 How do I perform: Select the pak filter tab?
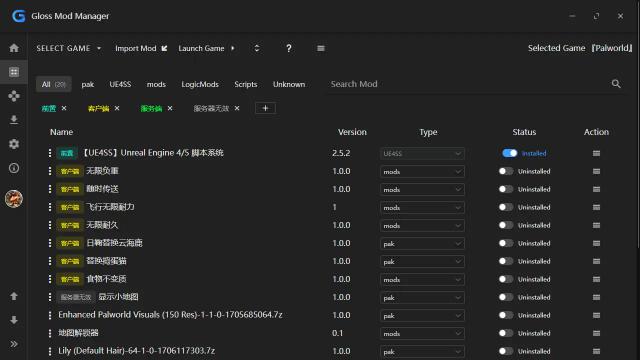pyautogui.click(x=88, y=84)
